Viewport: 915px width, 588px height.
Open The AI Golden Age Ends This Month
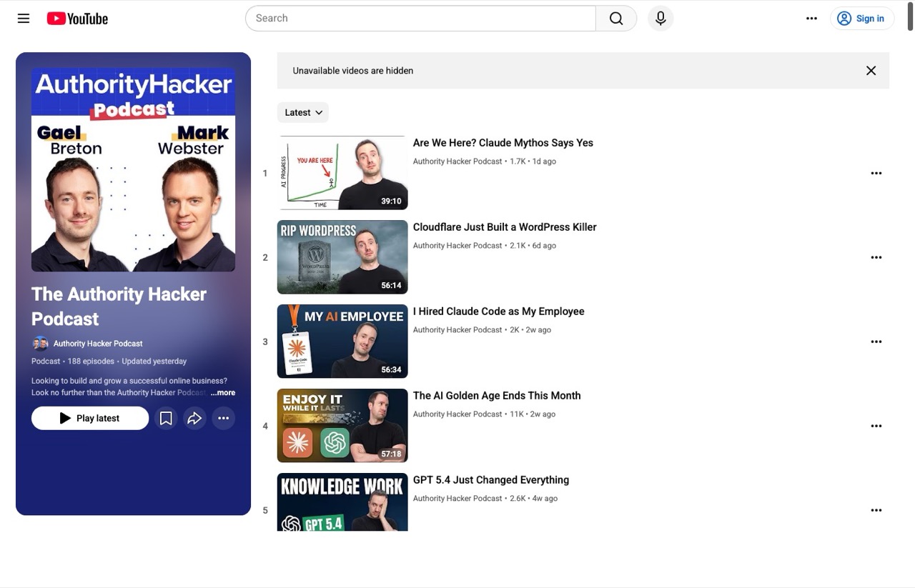[x=497, y=396]
